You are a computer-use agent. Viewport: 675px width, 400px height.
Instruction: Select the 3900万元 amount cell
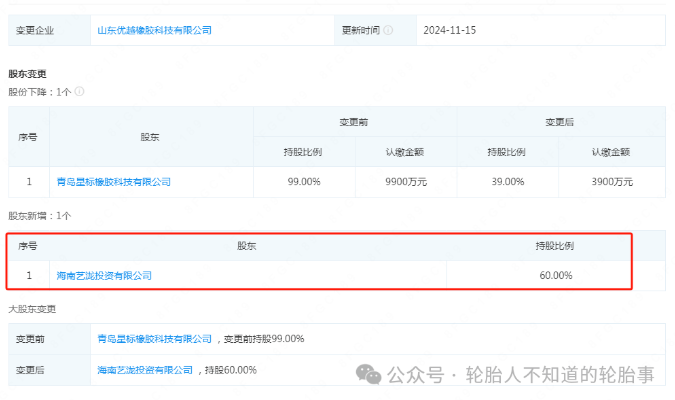click(x=610, y=182)
